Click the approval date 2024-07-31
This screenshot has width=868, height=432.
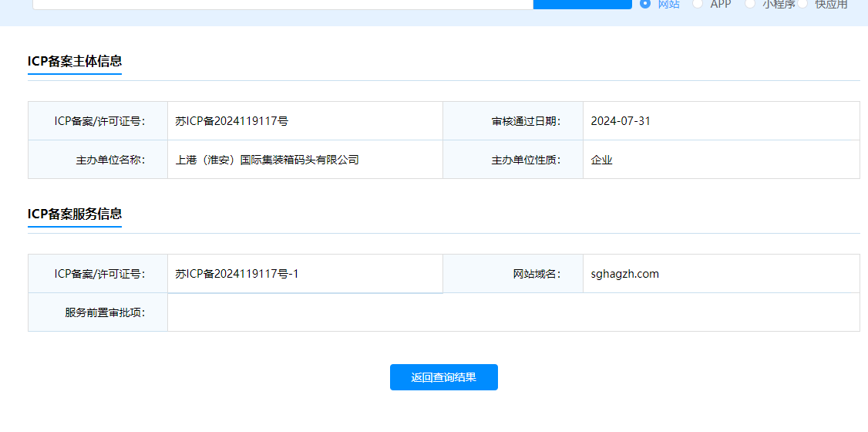tap(621, 121)
